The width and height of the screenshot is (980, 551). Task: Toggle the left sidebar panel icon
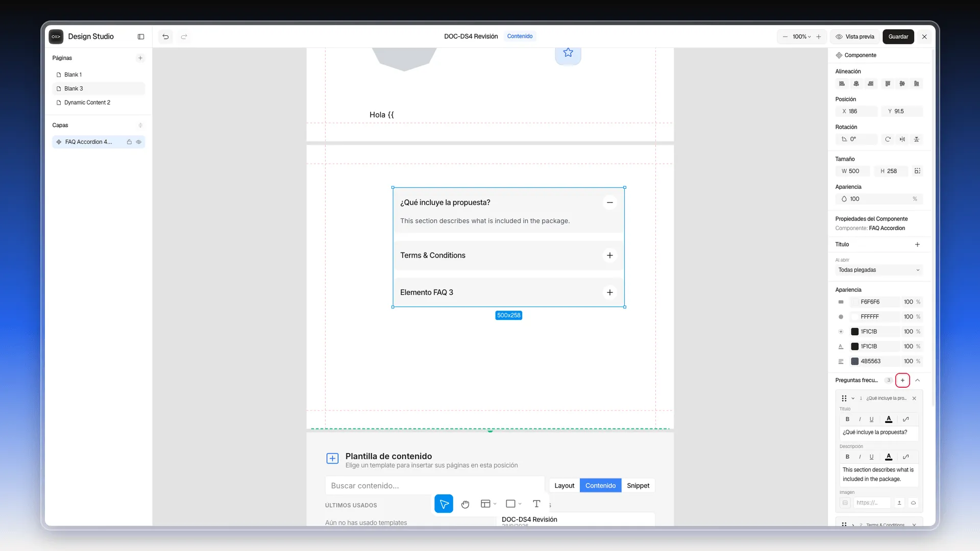click(x=141, y=37)
